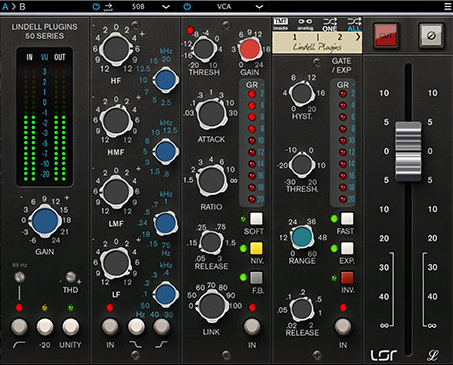Click the compressor RATIO knob
Viewport: 453px width, 365px height.
point(211,180)
